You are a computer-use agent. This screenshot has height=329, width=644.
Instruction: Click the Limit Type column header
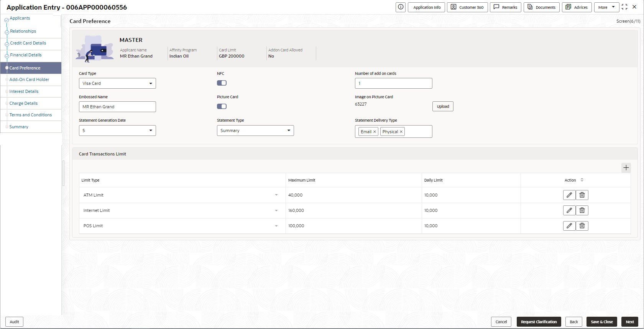[x=90, y=180]
